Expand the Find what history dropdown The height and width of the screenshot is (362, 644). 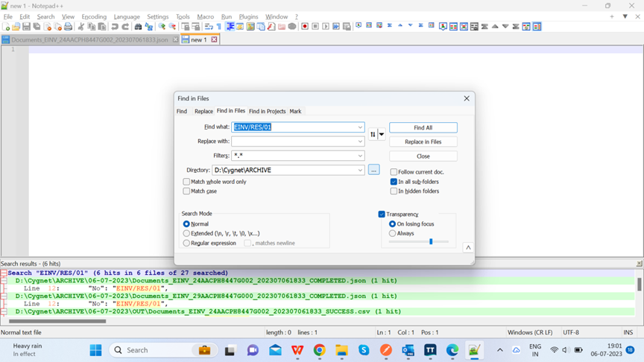click(360, 127)
